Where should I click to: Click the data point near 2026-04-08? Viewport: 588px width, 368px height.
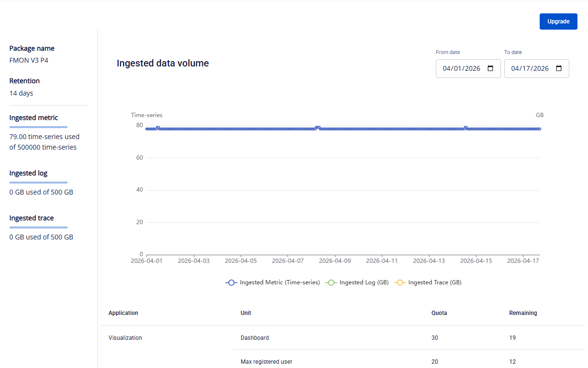pyautogui.click(x=318, y=128)
